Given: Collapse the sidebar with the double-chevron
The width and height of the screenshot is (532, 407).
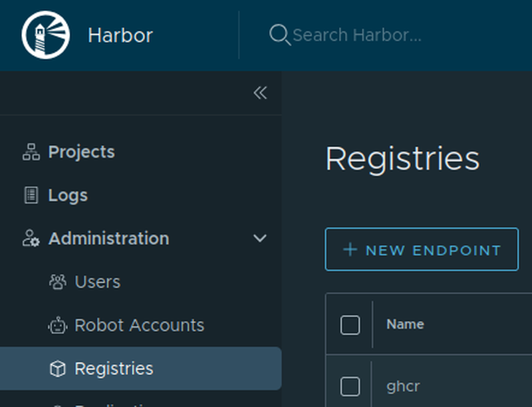Looking at the screenshot, I should point(260,93).
